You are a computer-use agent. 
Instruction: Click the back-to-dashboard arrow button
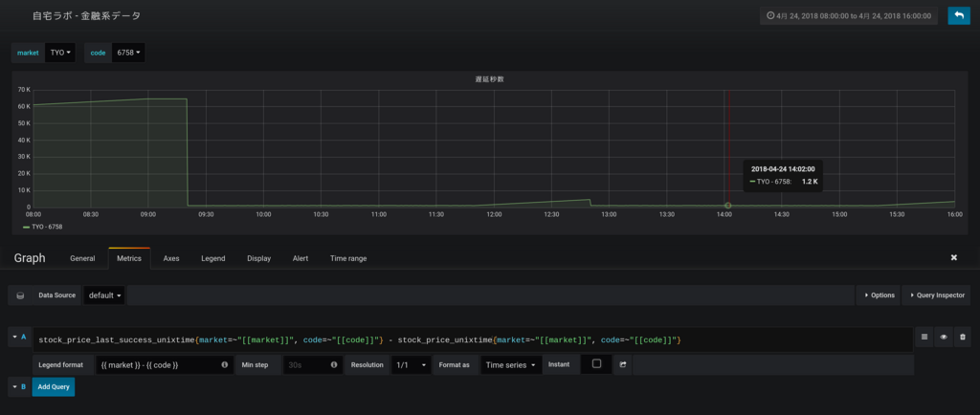[958, 15]
